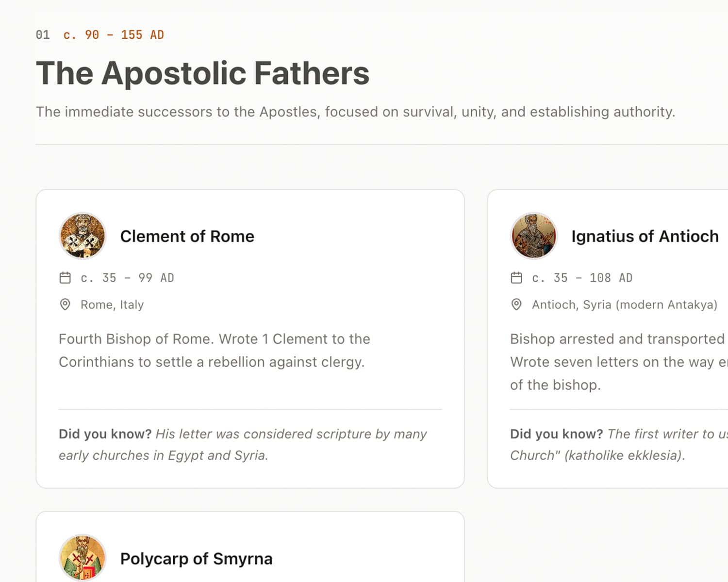Select Clement of Rome's portrait icon
This screenshot has width=728, height=582.
pyautogui.click(x=83, y=236)
